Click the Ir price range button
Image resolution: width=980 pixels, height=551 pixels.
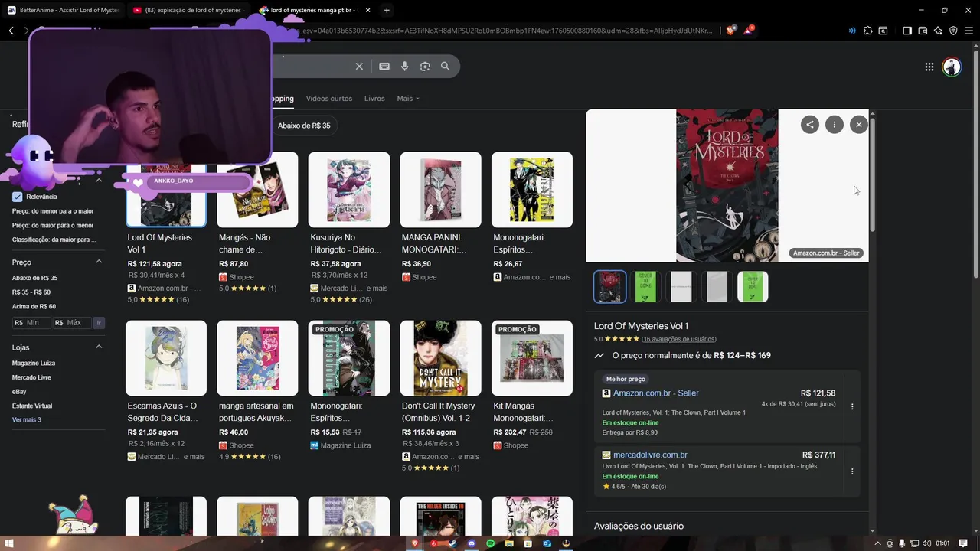point(98,323)
